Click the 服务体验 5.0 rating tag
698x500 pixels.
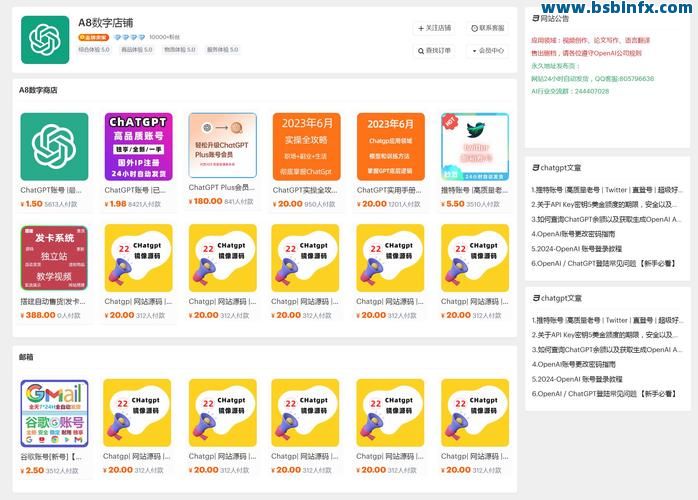(222, 50)
